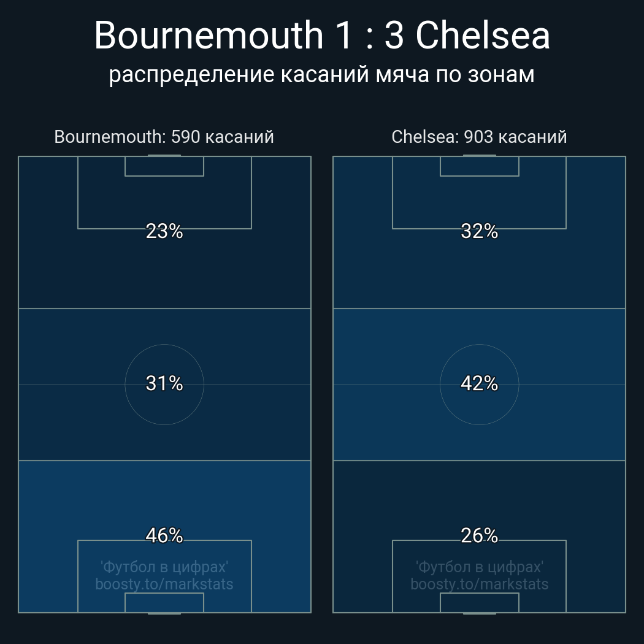Viewport: 644px width, 644px height.
Task: Open boosty.to/markstats link on Chelsea pitch
Action: tap(479, 584)
